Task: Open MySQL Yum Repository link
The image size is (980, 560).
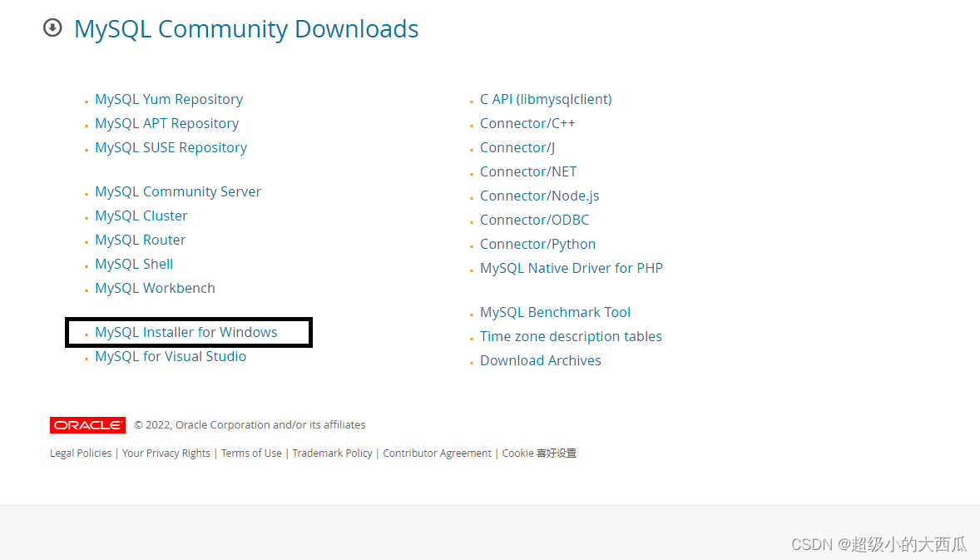Action: click(169, 99)
